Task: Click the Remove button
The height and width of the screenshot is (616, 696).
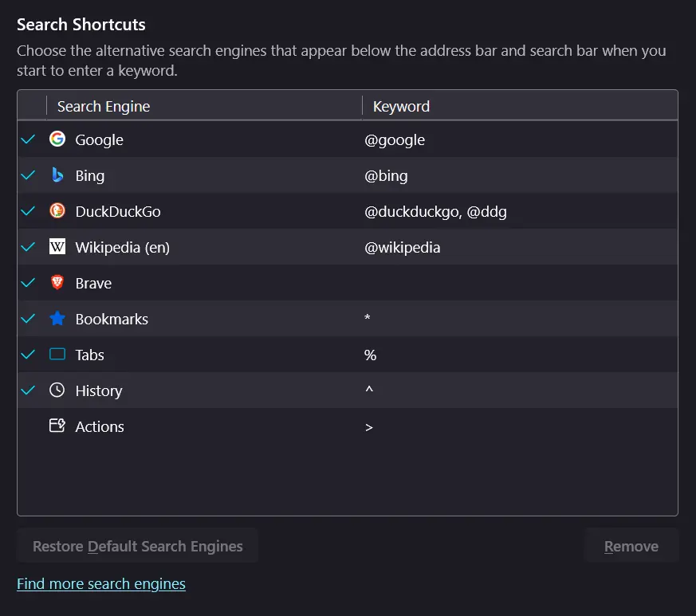Action: click(631, 546)
